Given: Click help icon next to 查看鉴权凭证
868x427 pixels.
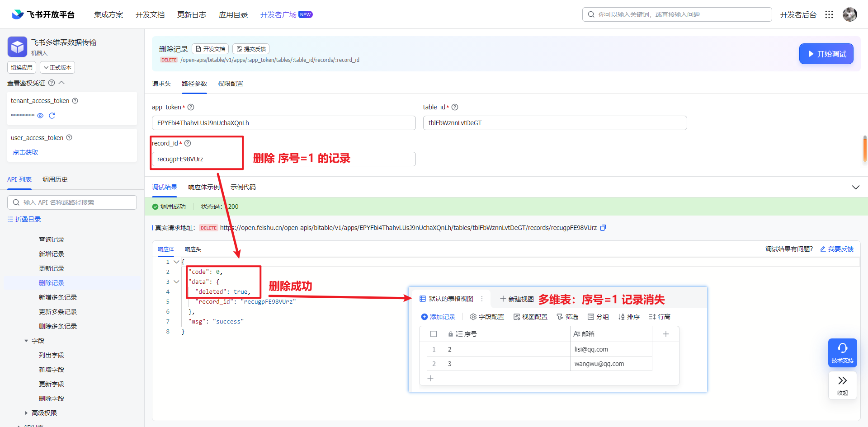Looking at the screenshot, I should (52, 83).
